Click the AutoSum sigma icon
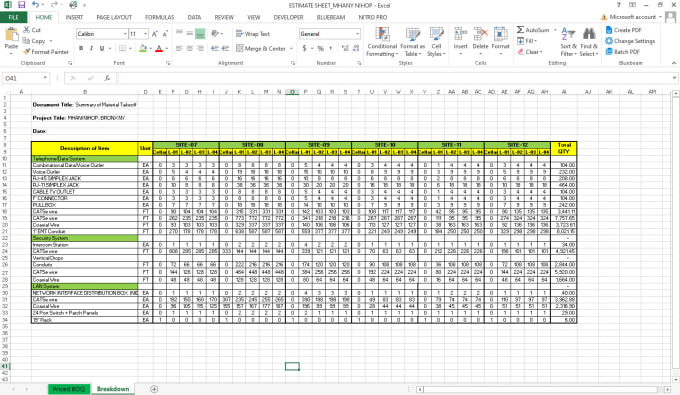This screenshot has height=395, width=680. click(520, 30)
